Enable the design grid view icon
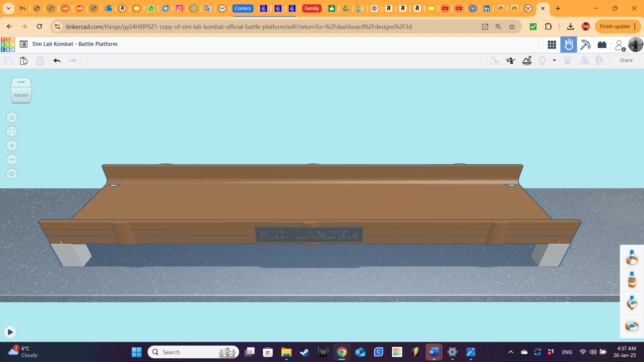The image size is (644, 362). [552, 44]
